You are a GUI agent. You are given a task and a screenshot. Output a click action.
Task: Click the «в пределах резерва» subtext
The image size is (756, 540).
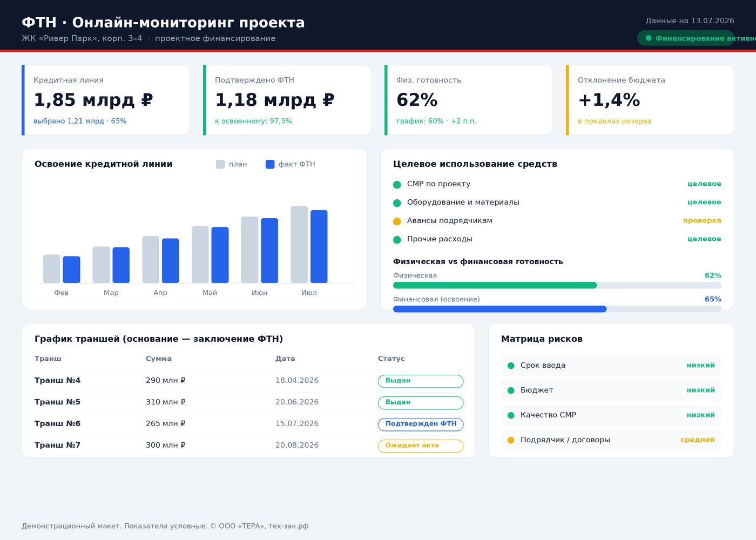(x=615, y=121)
